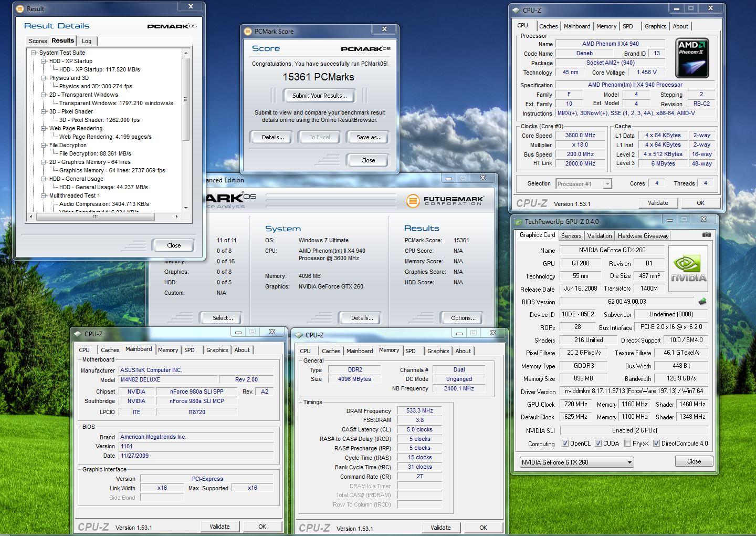Click the NVIDIA logo in GPU-Z
Image resolution: width=756 pixels, height=536 pixels.
688,269
